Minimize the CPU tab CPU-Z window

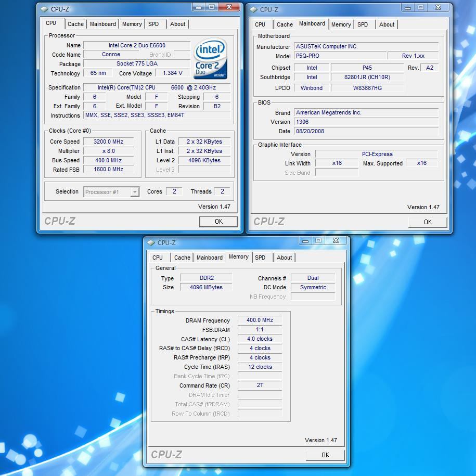pos(199,7)
